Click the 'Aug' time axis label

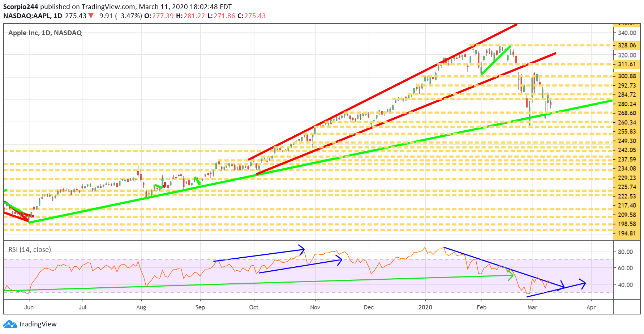141,308
